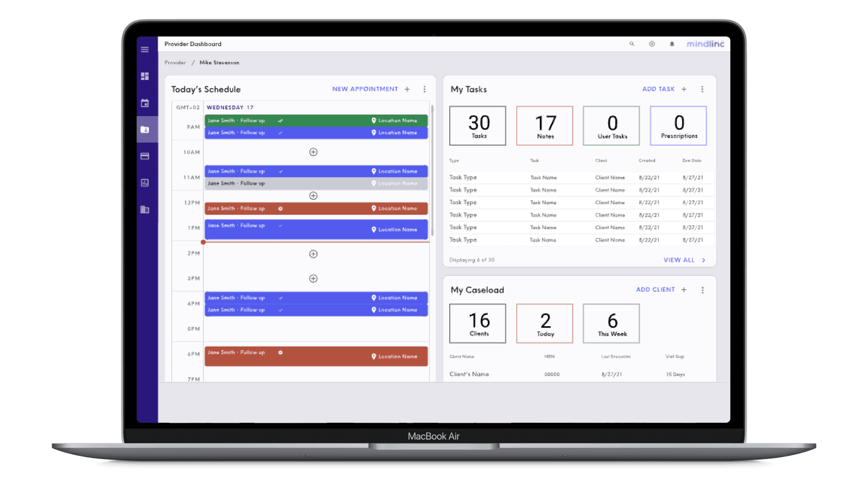Click the help icon in top bar
The image size is (868, 488).
pyautogui.click(x=652, y=44)
